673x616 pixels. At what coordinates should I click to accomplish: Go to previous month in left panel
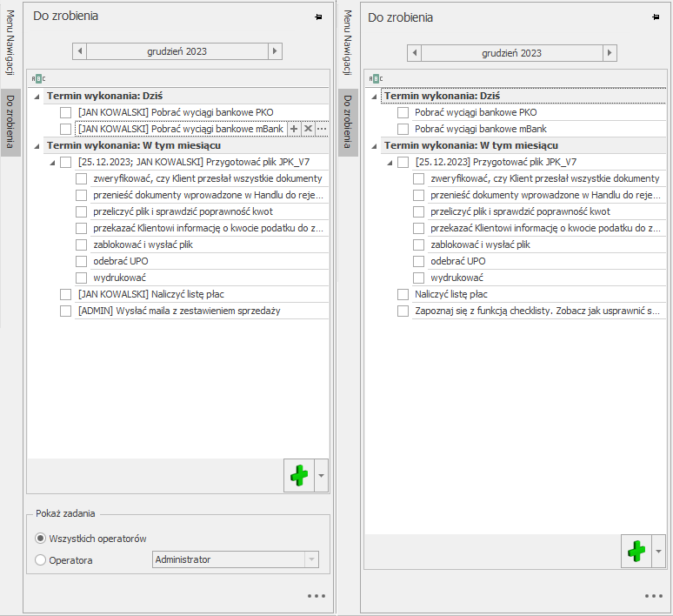[x=80, y=51]
